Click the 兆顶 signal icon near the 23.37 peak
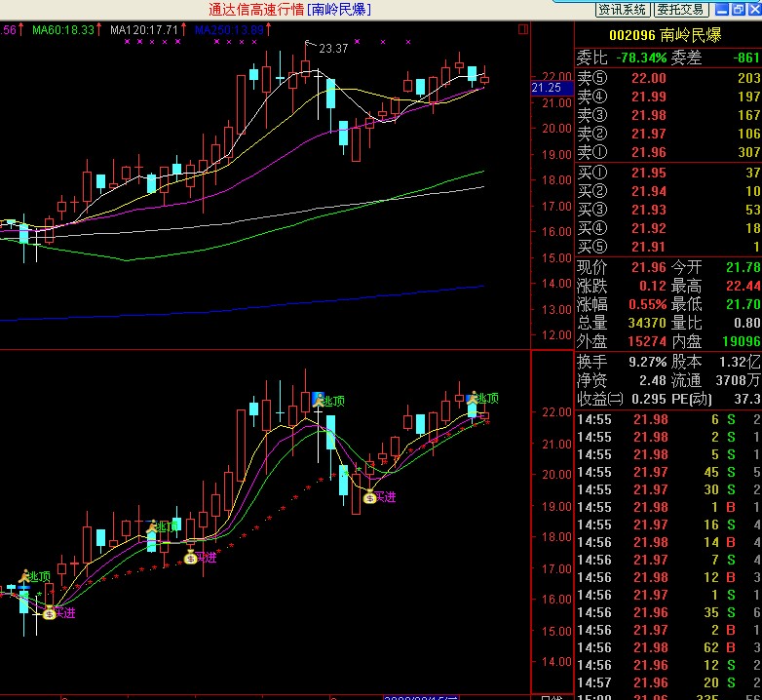 pos(319,400)
